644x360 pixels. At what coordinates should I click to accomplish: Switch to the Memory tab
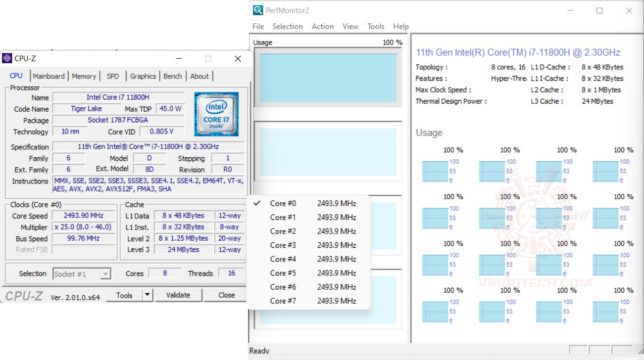(84, 76)
